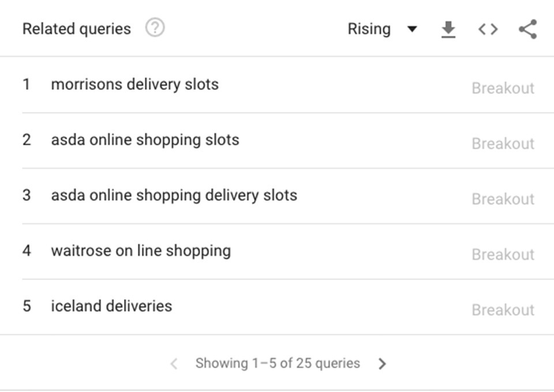Click Breakout label for iceland deliveries
Image resolution: width=554 pixels, height=392 pixels.
tap(503, 310)
